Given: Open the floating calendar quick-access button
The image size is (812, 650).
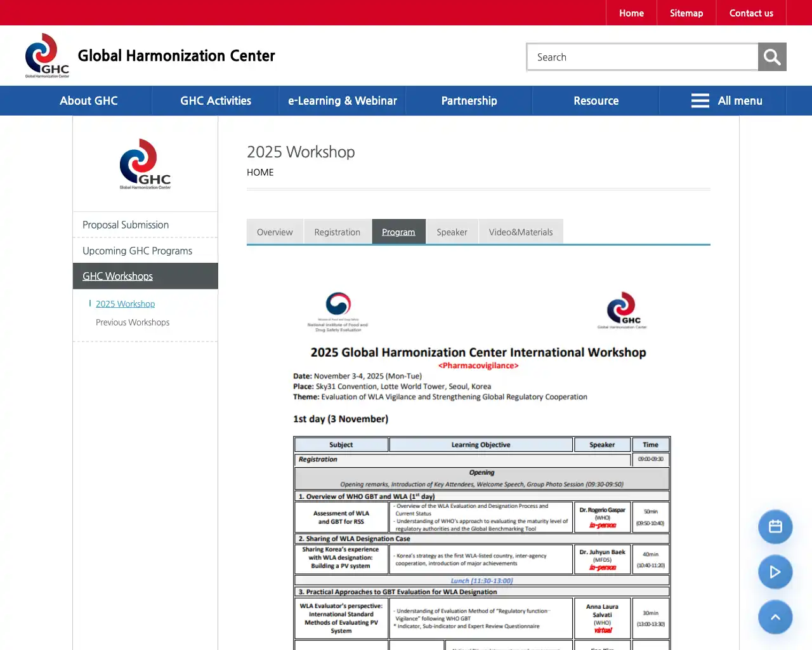Looking at the screenshot, I should coord(775,526).
